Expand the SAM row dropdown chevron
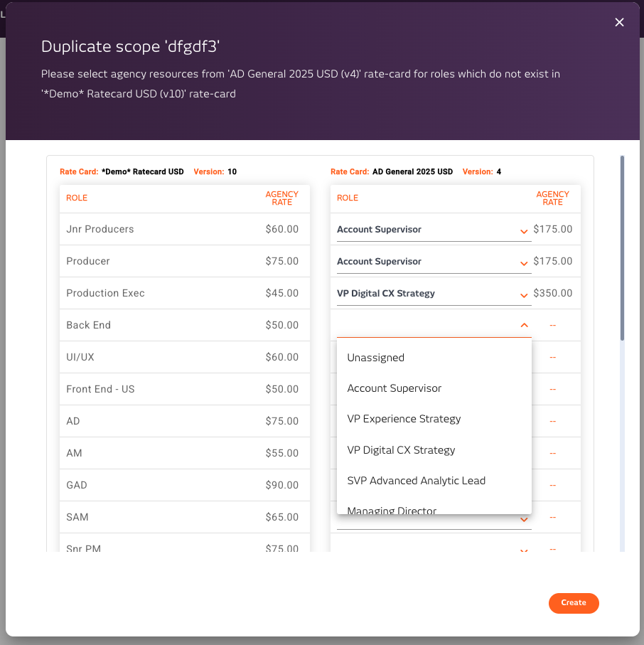This screenshot has height=645, width=644. click(x=524, y=519)
